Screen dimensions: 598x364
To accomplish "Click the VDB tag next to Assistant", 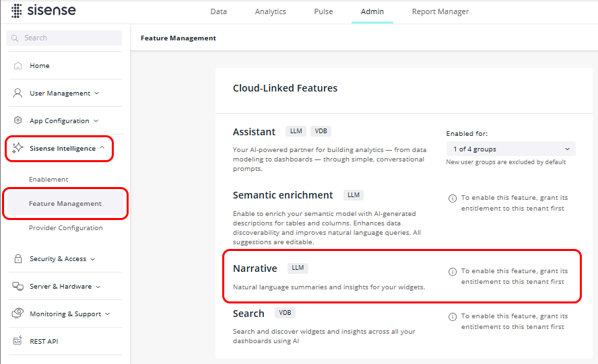I will click(321, 131).
